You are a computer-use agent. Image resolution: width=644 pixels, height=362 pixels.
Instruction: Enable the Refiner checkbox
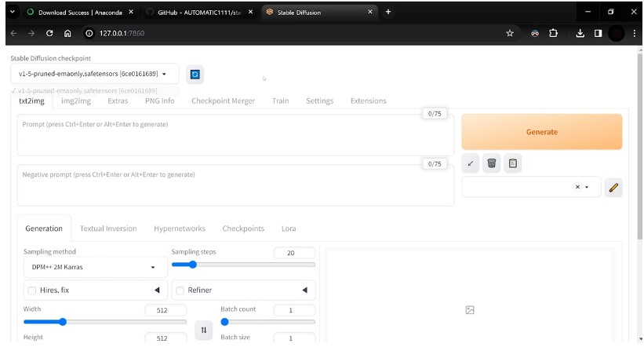point(180,291)
